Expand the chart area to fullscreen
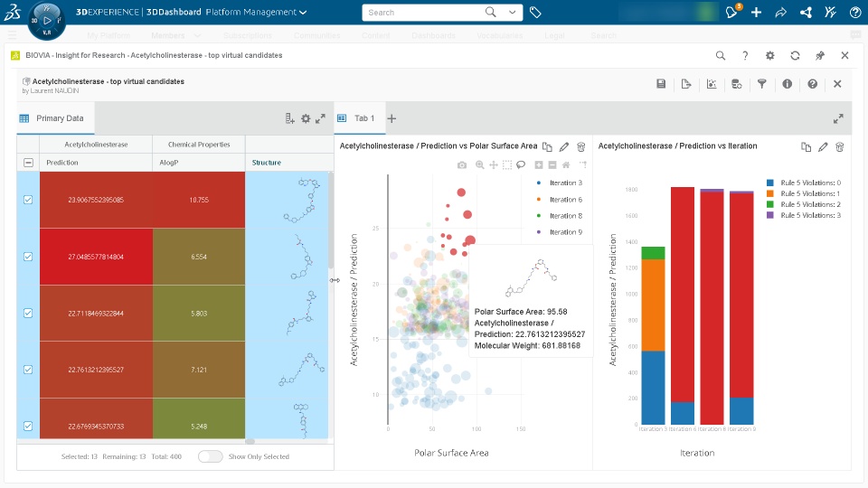Viewport: 868px width, 488px height. point(838,118)
